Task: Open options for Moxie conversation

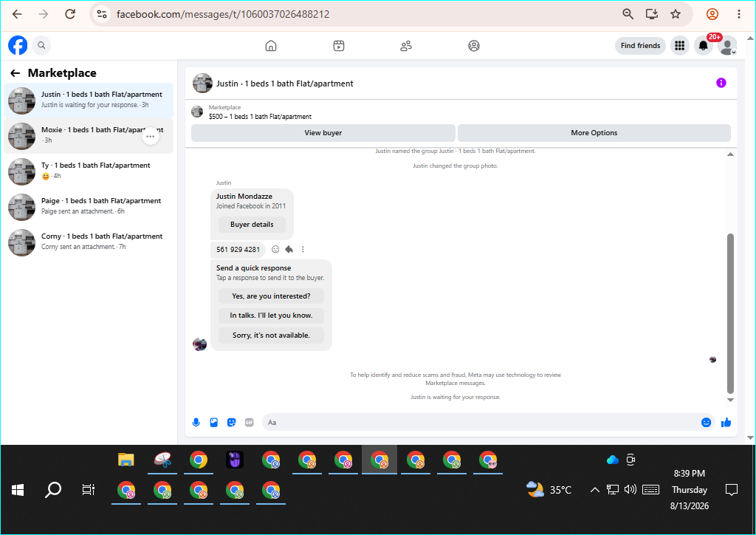Action: point(151,136)
